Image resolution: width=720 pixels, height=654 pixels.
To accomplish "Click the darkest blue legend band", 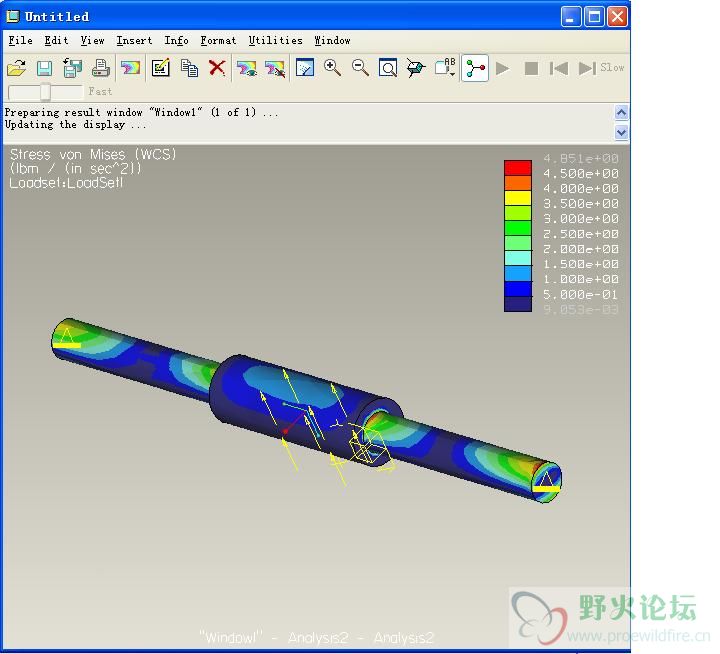I will [x=518, y=304].
